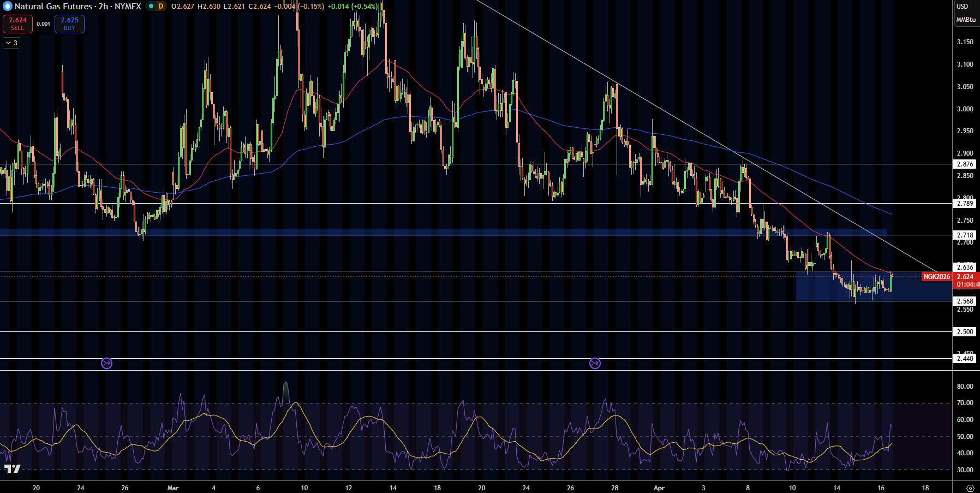Viewport: 980px width, 493px height.
Task: Click the 28 date on time axis
Action: 614,488
